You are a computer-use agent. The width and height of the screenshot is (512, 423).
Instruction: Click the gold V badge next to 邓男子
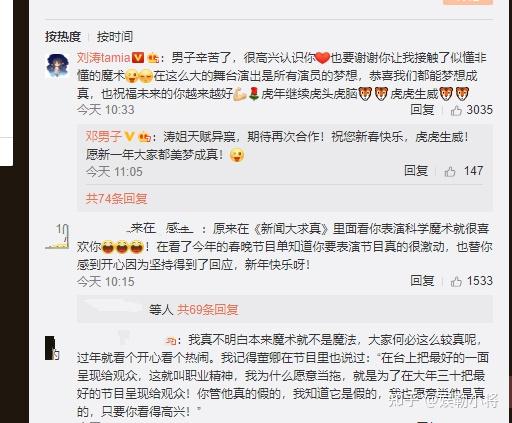point(129,136)
